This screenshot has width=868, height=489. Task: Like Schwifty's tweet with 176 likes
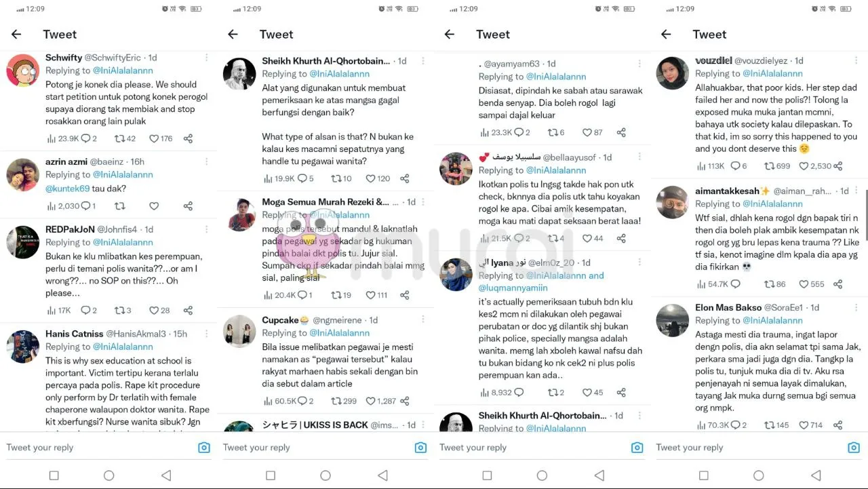click(154, 138)
